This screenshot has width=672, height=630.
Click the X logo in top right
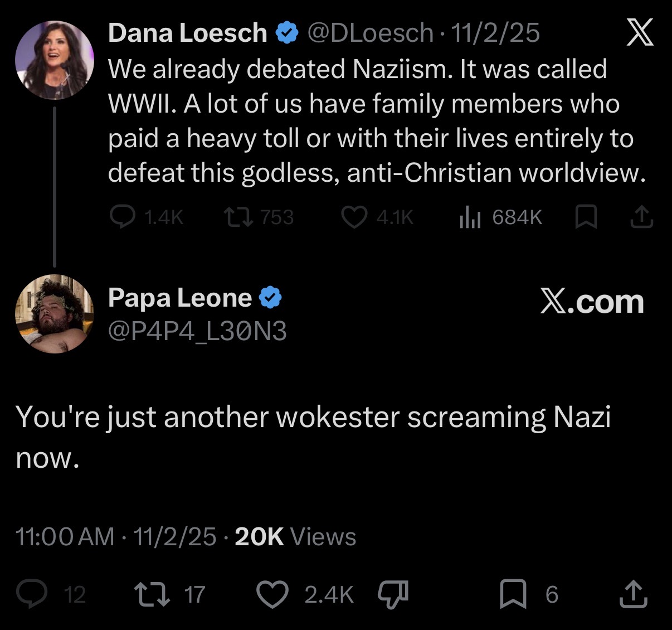pyautogui.click(x=640, y=33)
